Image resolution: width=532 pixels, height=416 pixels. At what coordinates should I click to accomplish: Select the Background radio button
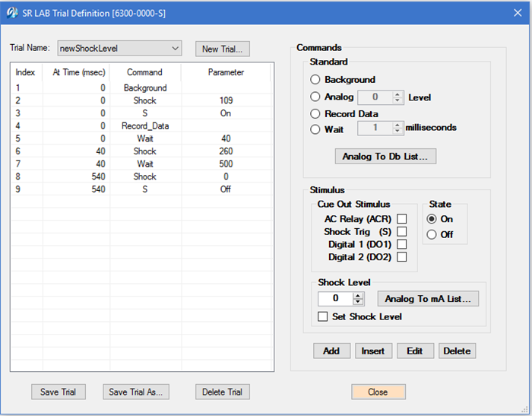pyautogui.click(x=315, y=79)
